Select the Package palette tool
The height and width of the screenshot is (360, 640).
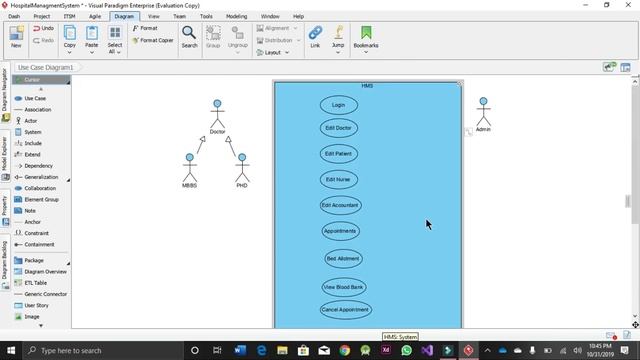click(x=29, y=260)
